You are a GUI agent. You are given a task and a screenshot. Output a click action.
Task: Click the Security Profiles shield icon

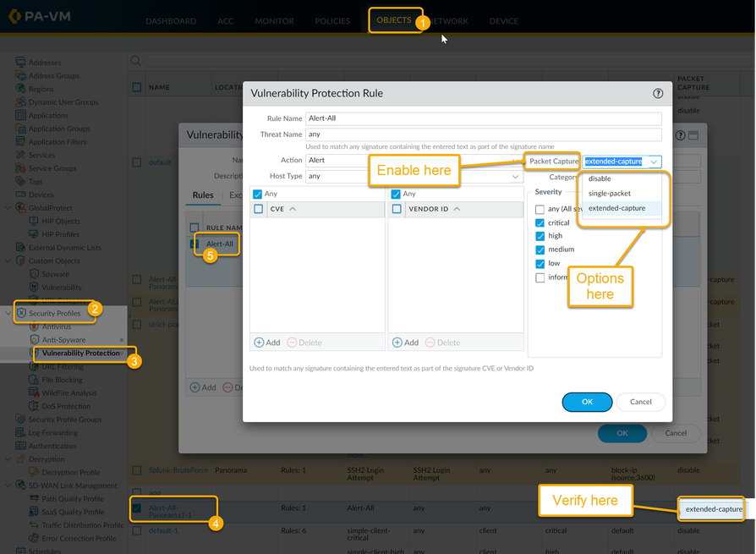point(21,314)
